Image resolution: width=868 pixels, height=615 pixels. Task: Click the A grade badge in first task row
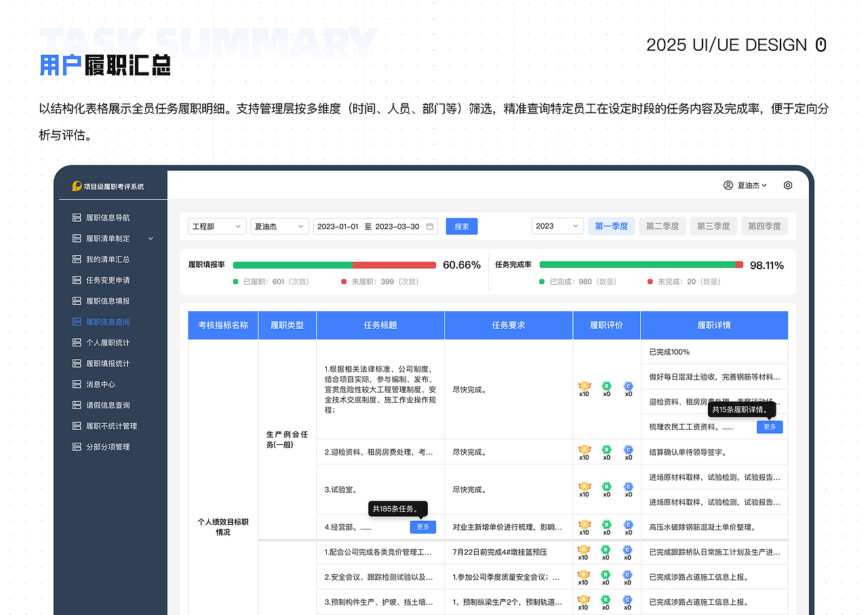point(584,386)
